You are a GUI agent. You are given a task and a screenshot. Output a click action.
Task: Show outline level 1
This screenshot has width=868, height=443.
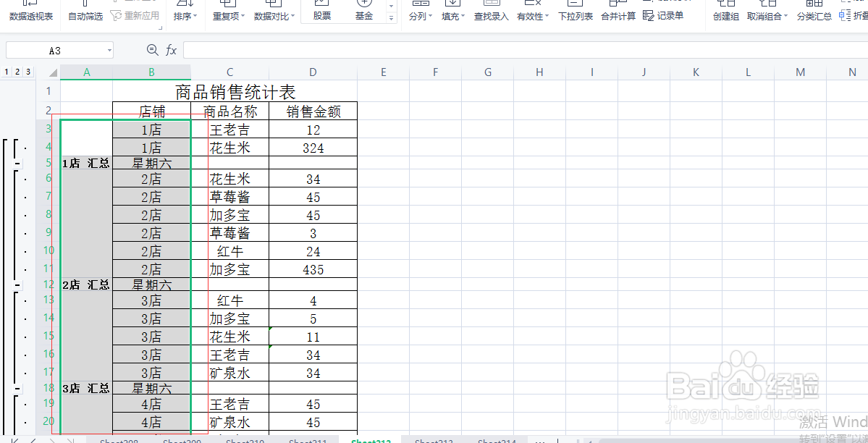(6, 72)
